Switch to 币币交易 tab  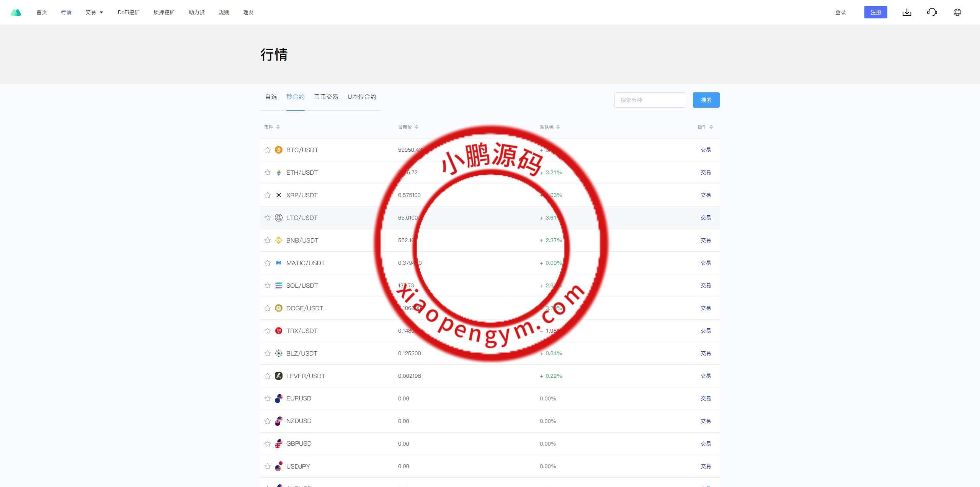coord(326,97)
